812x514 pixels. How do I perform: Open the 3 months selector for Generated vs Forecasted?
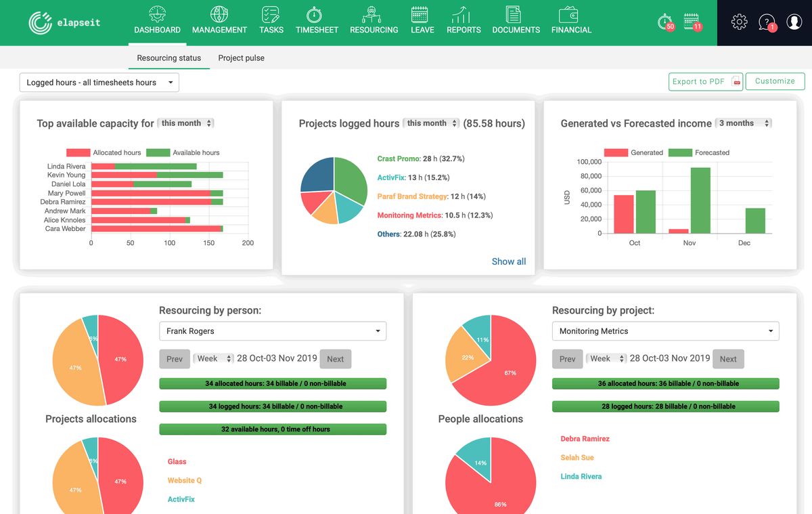[x=742, y=123]
